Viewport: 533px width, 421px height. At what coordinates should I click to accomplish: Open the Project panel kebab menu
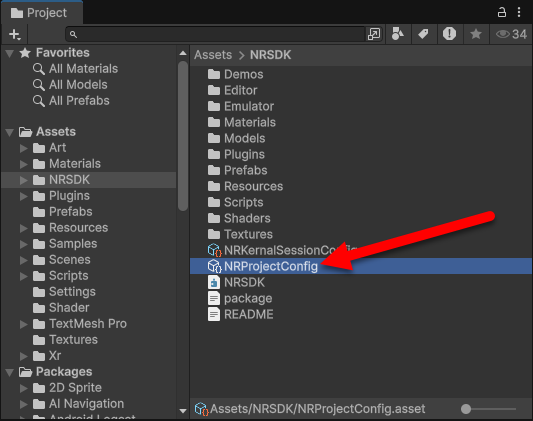[519, 12]
